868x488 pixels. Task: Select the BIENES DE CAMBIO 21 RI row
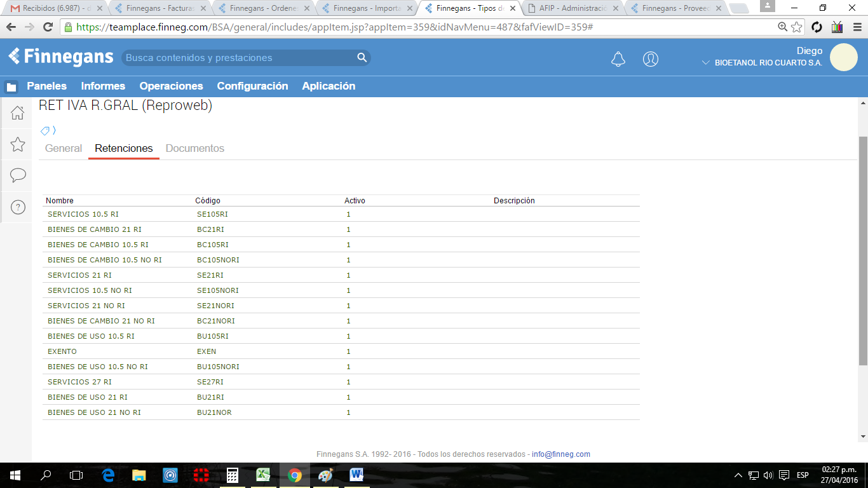coord(341,229)
